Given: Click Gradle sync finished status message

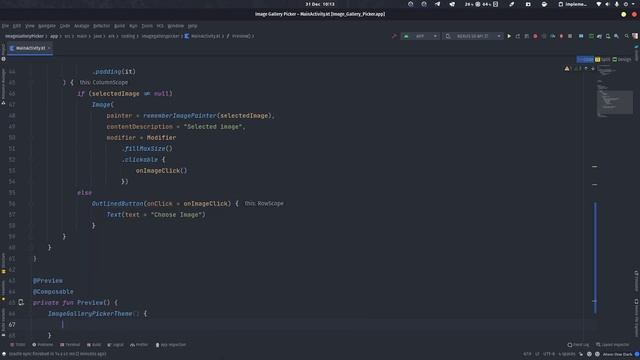Looking at the screenshot, I should pos(58,354).
